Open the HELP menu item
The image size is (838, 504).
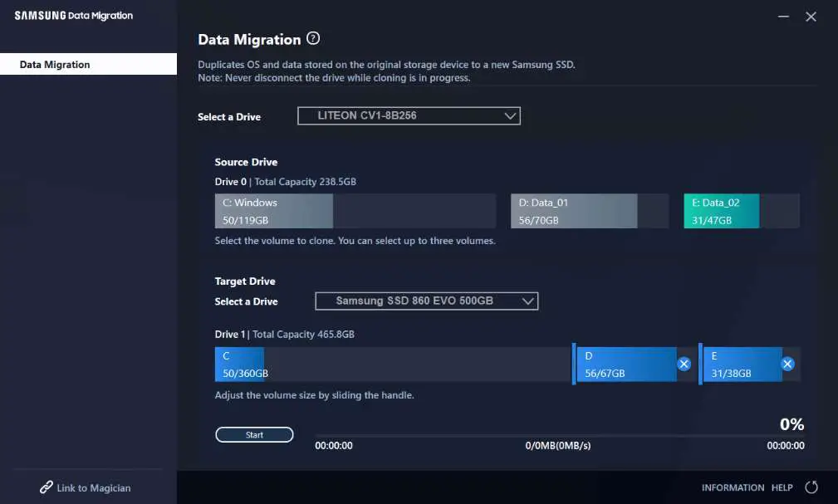tap(782, 488)
